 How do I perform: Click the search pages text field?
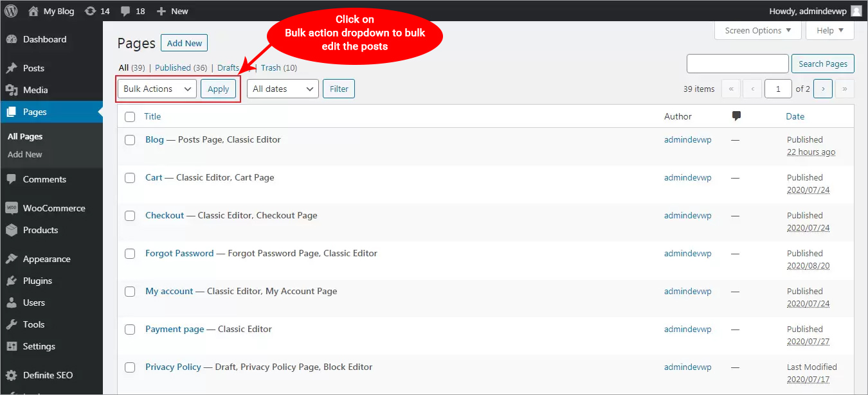click(x=737, y=64)
